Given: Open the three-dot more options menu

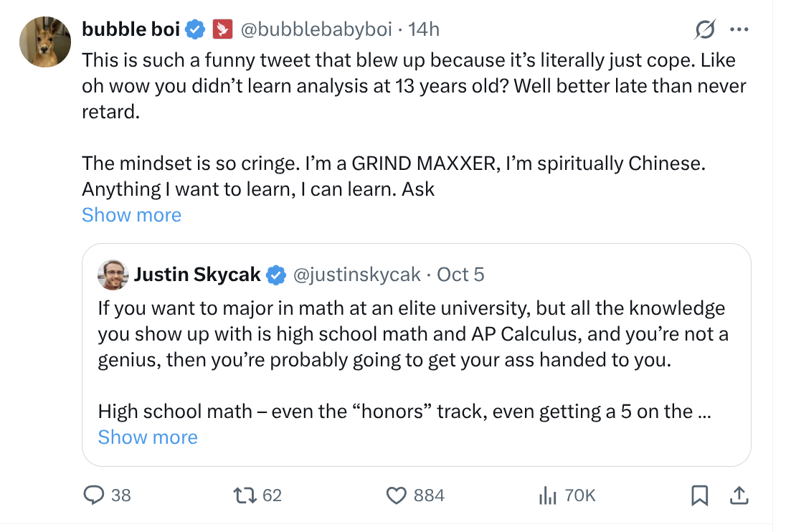Looking at the screenshot, I should click(739, 29).
